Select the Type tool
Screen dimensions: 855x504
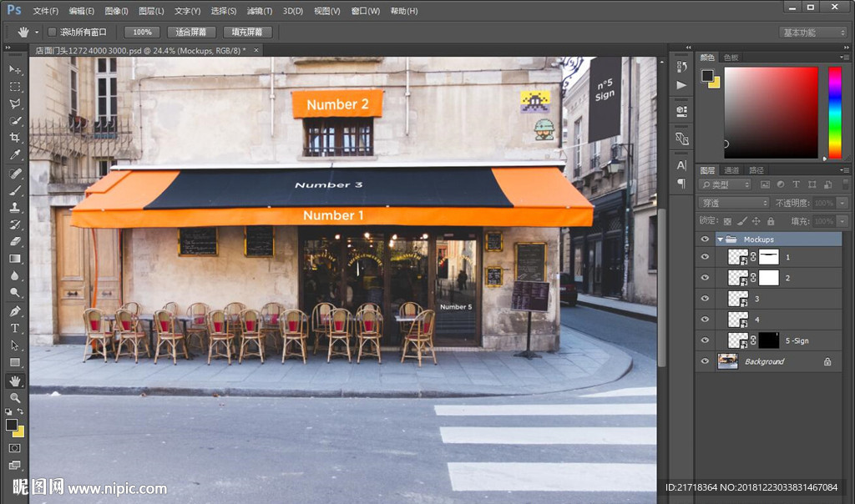click(15, 328)
